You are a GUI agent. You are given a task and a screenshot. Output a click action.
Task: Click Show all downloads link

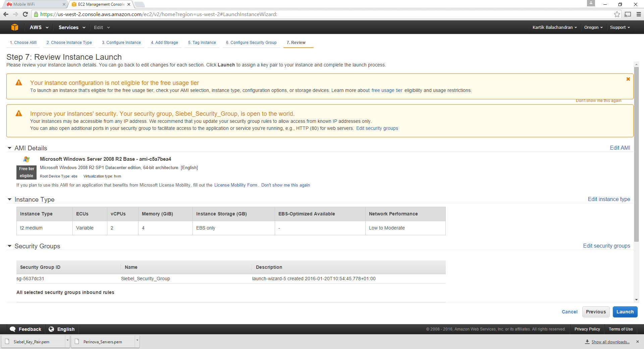click(610, 342)
